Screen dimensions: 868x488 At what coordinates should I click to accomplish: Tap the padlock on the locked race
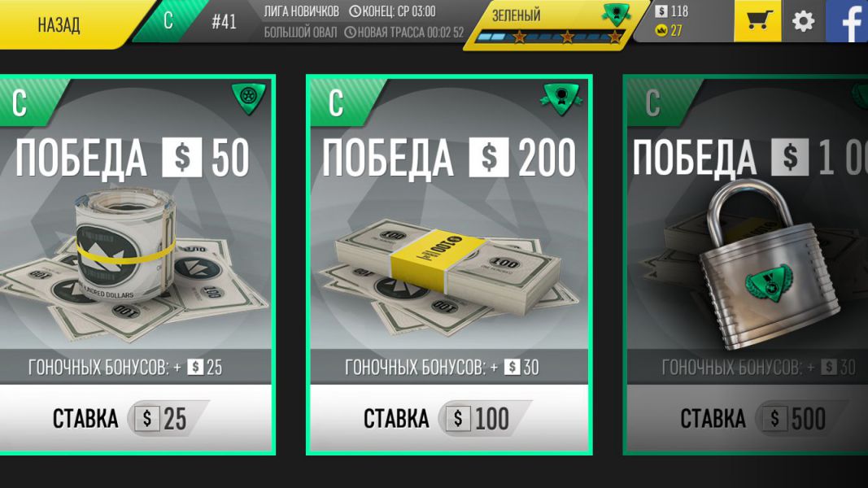pos(762,266)
